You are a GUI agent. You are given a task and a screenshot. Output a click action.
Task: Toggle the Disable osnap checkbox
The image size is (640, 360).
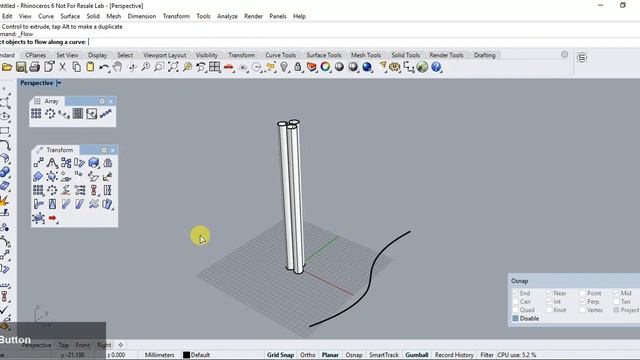[x=515, y=318]
